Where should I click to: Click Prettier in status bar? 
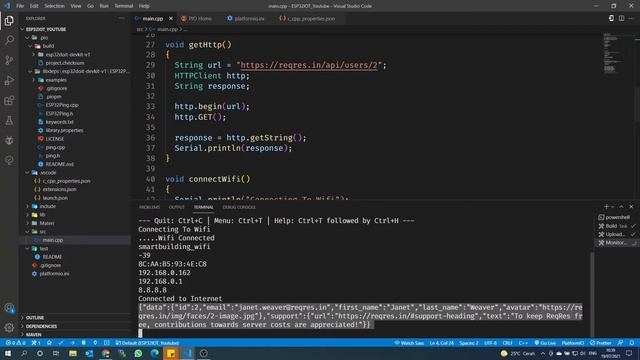point(600,343)
